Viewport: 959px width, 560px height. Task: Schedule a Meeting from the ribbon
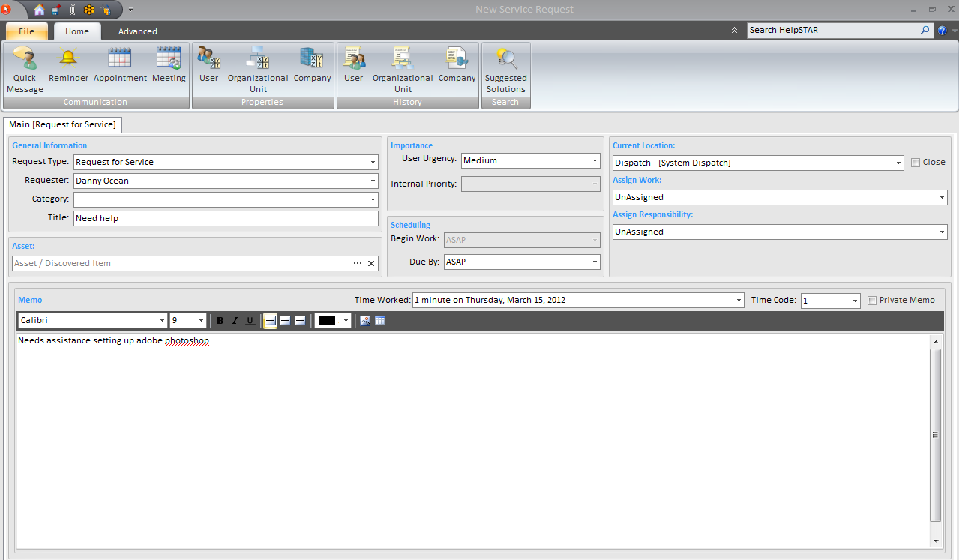click(x=169, y=65)
